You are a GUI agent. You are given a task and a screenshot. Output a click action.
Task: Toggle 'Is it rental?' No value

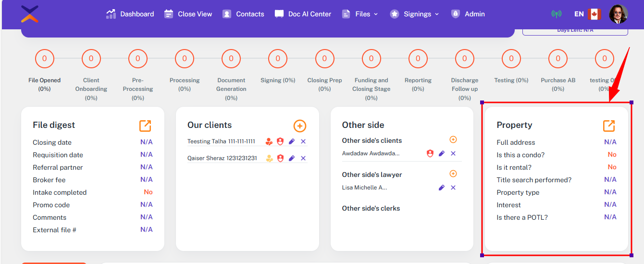tap(612, 167)
